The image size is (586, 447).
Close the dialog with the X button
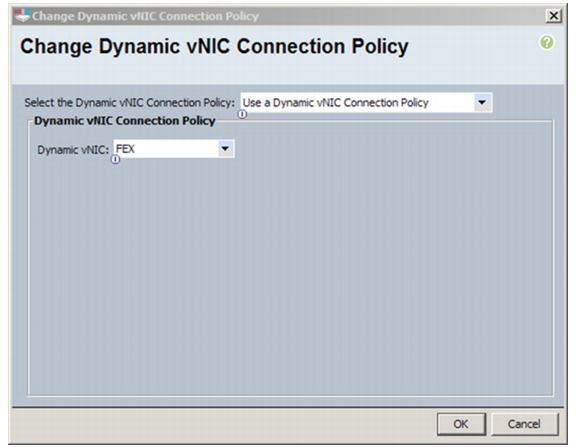coord(553,16)
